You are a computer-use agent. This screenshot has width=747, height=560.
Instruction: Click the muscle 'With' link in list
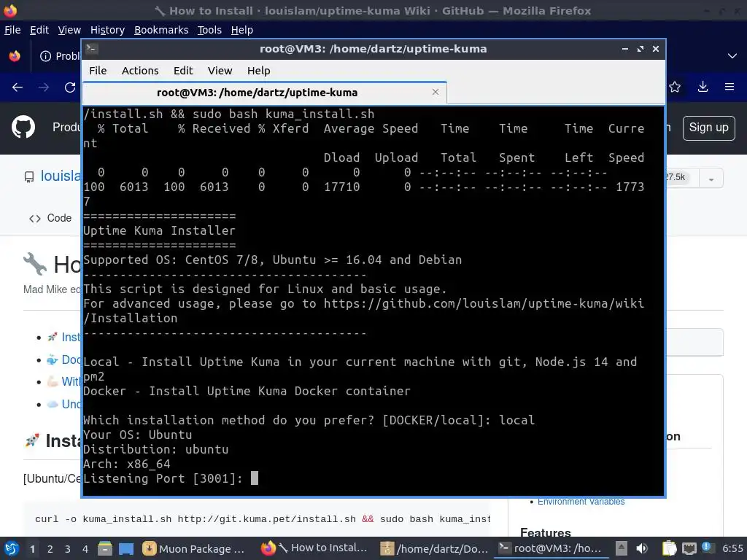click(71, 382)
